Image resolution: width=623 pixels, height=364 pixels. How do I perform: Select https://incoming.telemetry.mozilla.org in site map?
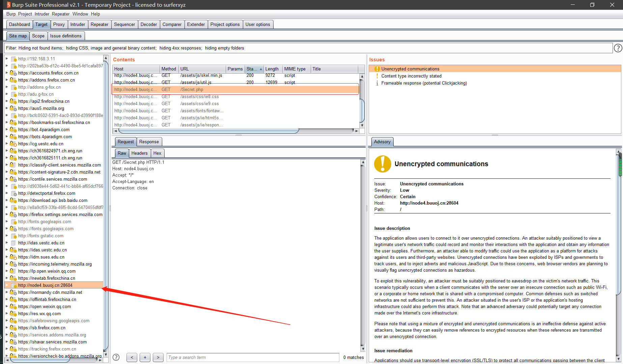[x=55, y=264]
